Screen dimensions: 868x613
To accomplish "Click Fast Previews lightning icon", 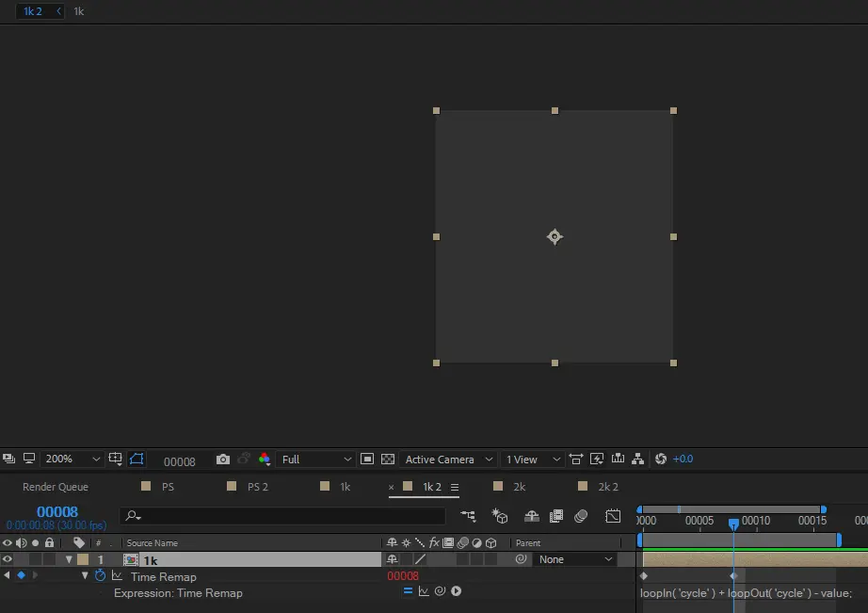I will pyautogui.click(x=597, y=460).
